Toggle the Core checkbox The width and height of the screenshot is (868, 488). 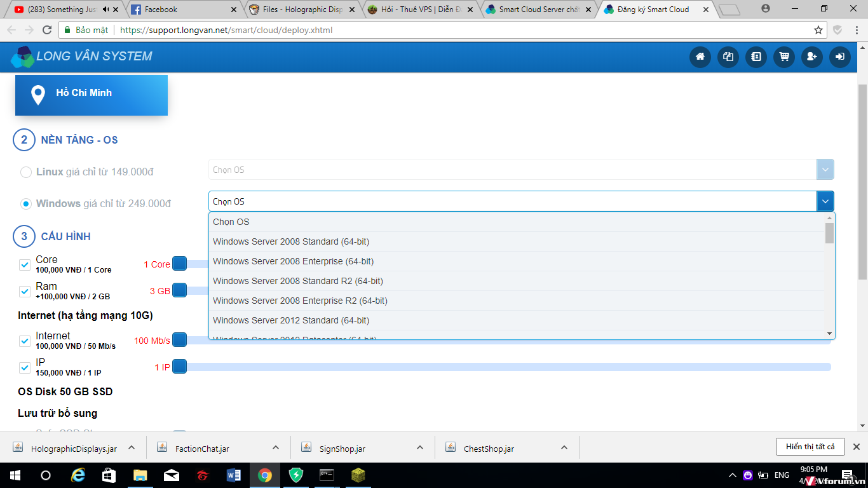point(25,264)
